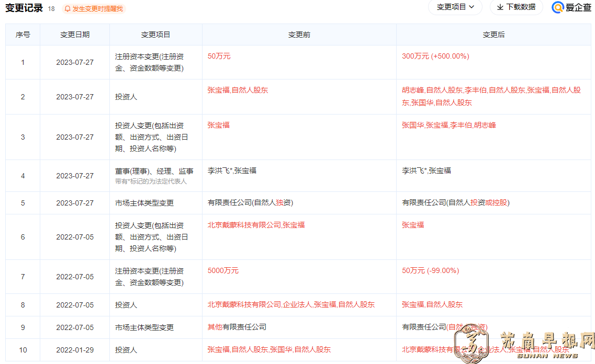The image size is (595, 364).
Task: Open the 变更项目 filter dropdown
Action: click(455, 7)
